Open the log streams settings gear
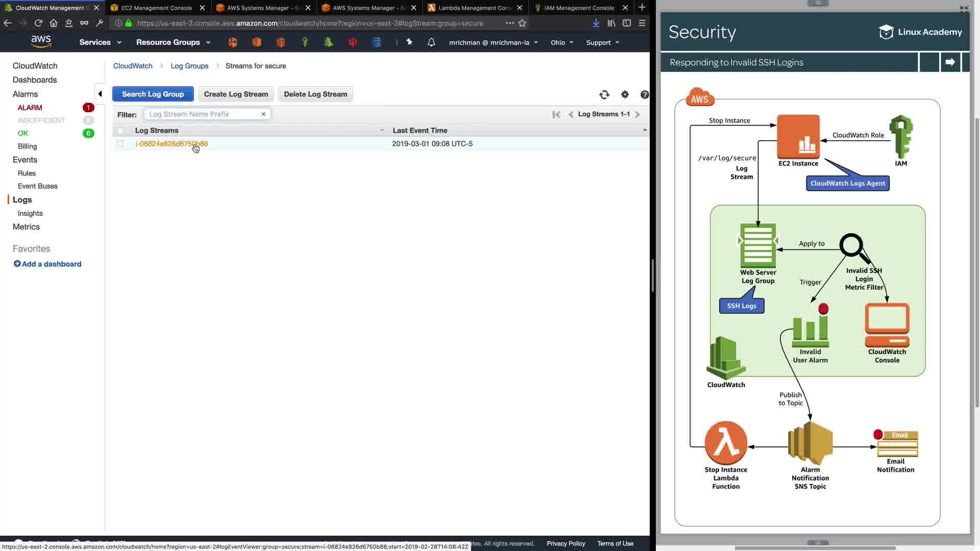The image size is (980, 551). point(625,94)
